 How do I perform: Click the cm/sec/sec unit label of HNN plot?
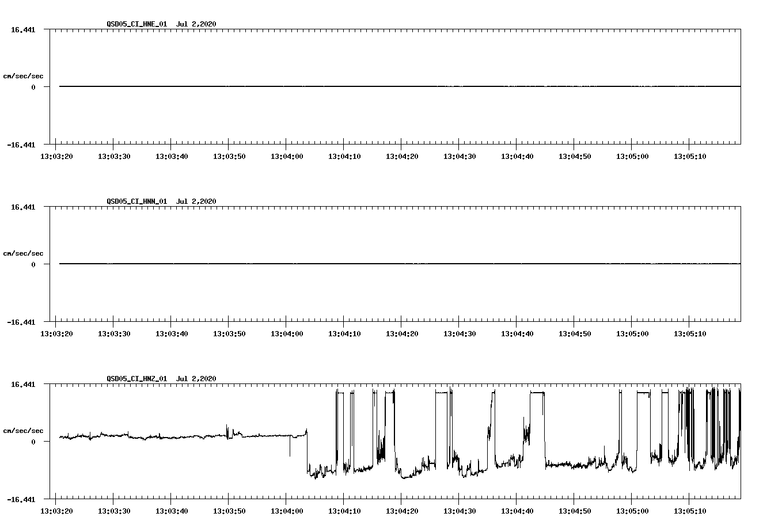point(23,253)
